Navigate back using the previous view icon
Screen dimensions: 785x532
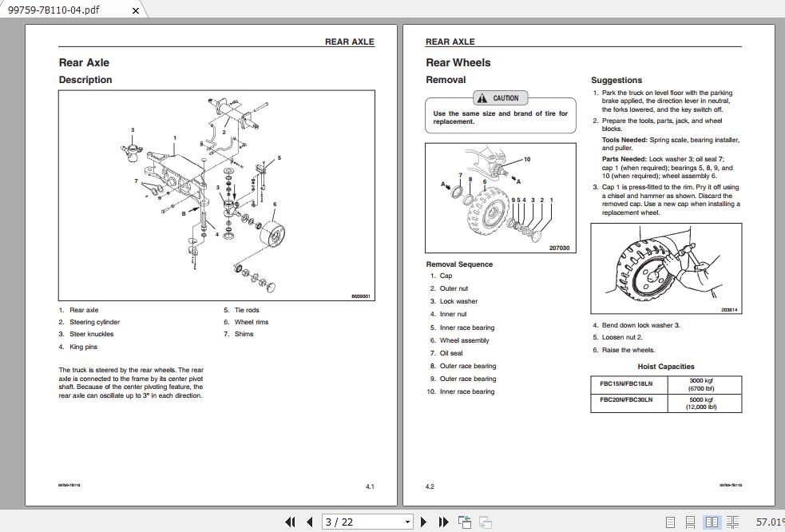(x=464, y=521)
